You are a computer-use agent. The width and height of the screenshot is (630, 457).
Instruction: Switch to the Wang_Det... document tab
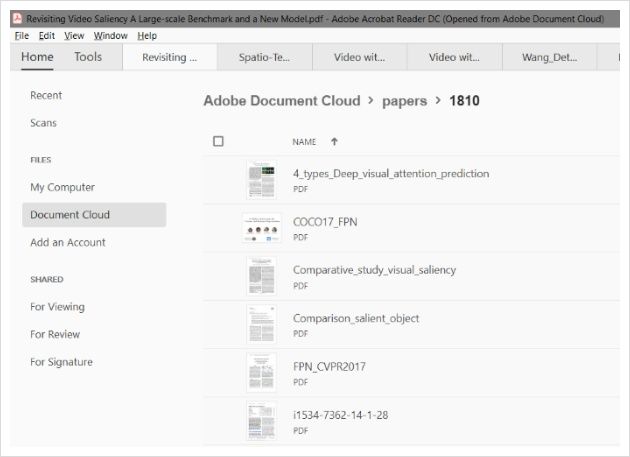coord(550,57)
